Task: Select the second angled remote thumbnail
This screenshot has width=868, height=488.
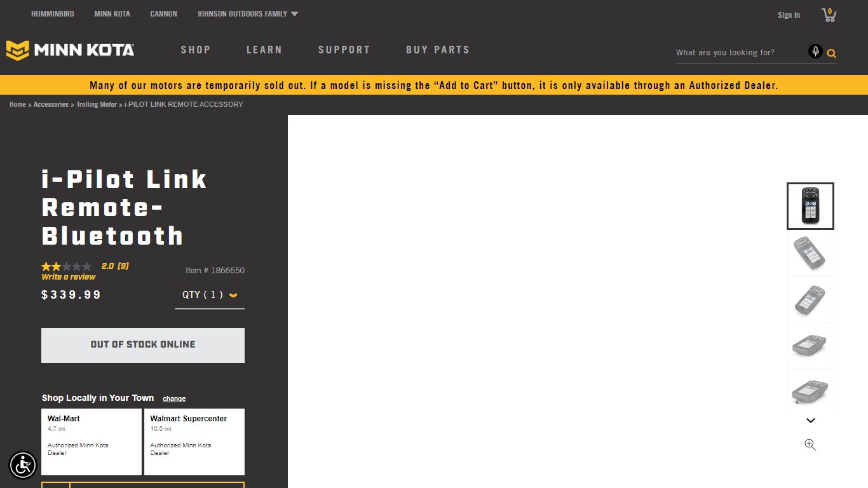Action: (x=810, y=253)
